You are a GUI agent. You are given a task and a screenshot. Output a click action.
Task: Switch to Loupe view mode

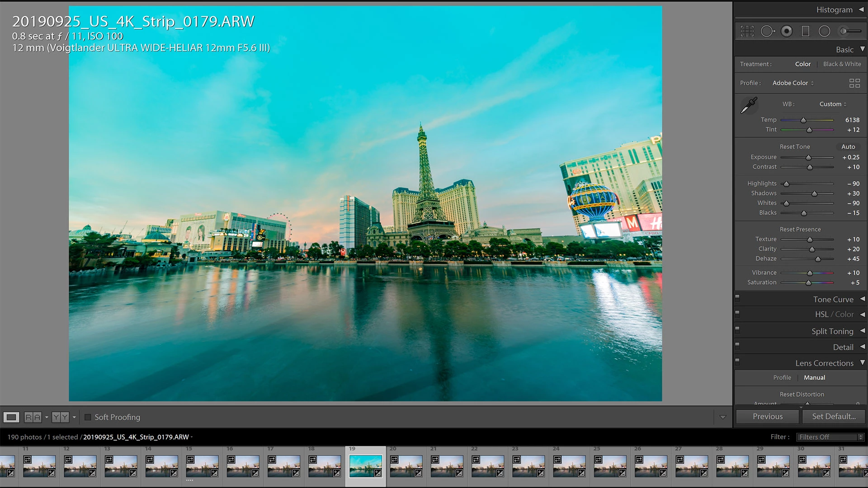(x=11, y=417)
